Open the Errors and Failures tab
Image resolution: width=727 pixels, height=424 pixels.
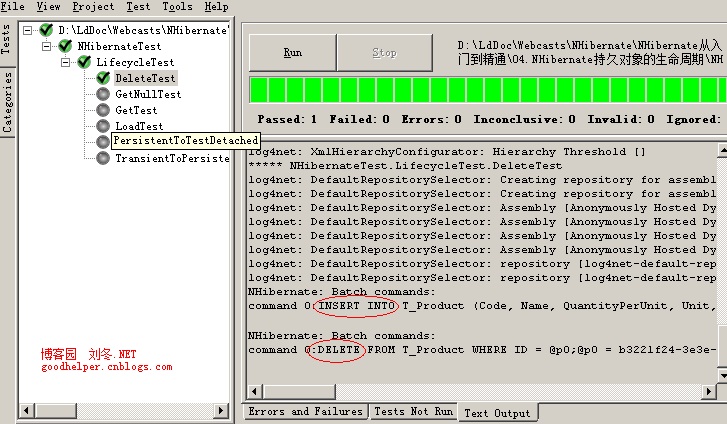point(305,411)
